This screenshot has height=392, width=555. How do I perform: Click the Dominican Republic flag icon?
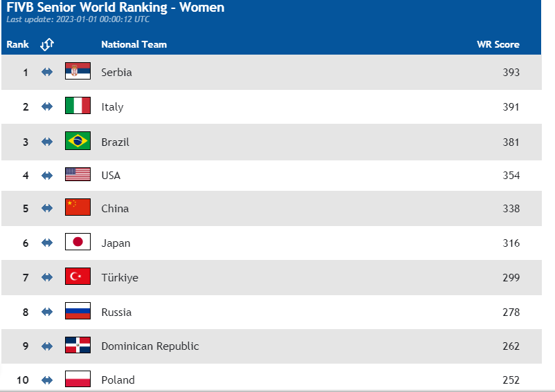point(78,346)
